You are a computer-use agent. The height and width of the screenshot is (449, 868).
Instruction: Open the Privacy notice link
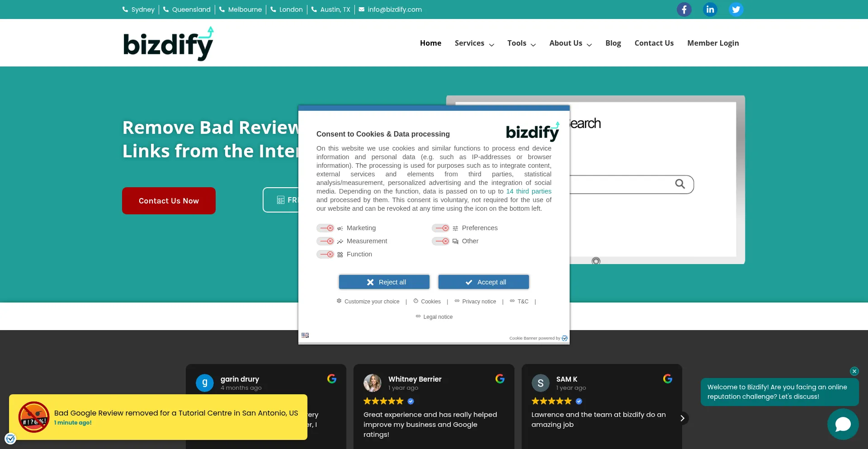[x=475, y=301]
